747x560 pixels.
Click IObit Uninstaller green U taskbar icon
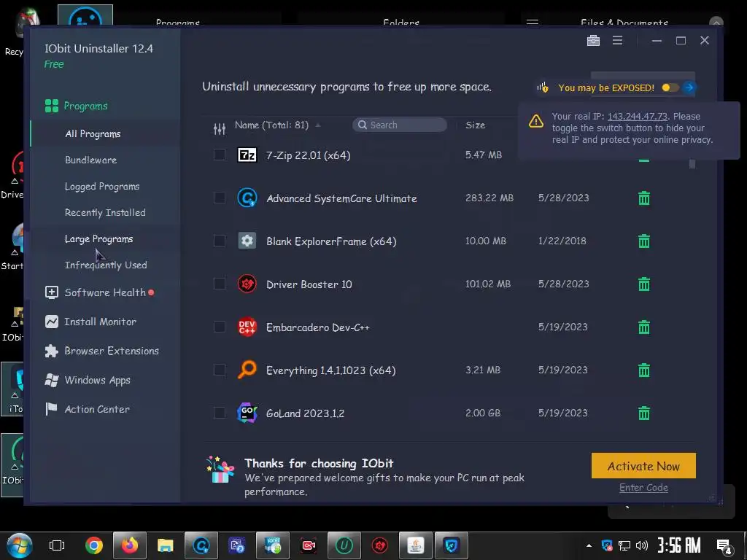click(x=344, y=545)
